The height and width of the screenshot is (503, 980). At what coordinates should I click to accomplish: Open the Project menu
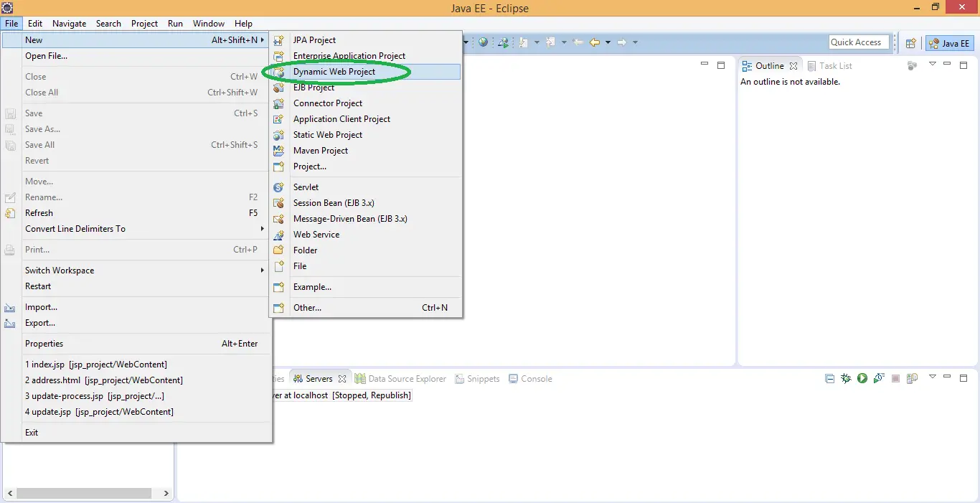pos(144,24)
